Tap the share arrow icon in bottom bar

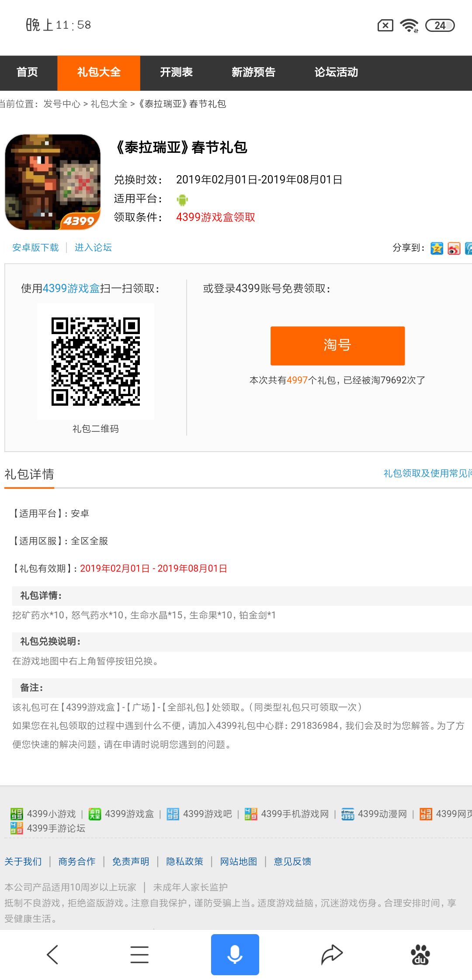pos(332,954)
